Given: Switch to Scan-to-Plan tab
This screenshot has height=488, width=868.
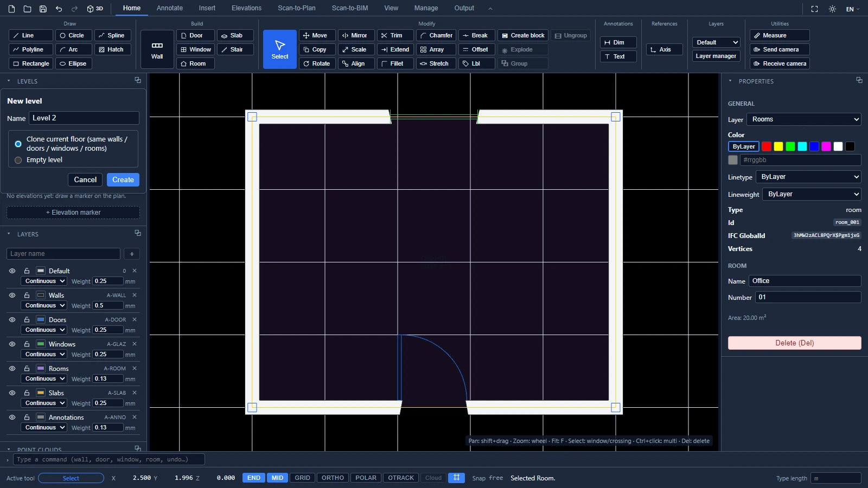Looking at the screenshot, I should 296,8.
